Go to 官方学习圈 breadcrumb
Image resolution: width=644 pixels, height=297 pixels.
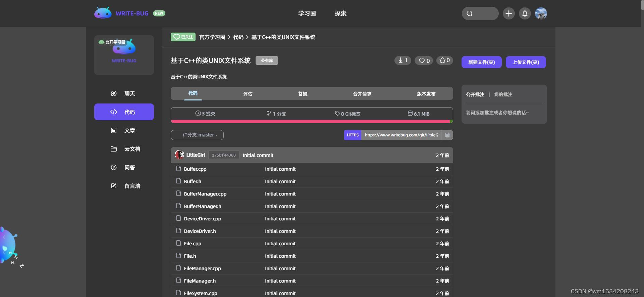point(212,37)
